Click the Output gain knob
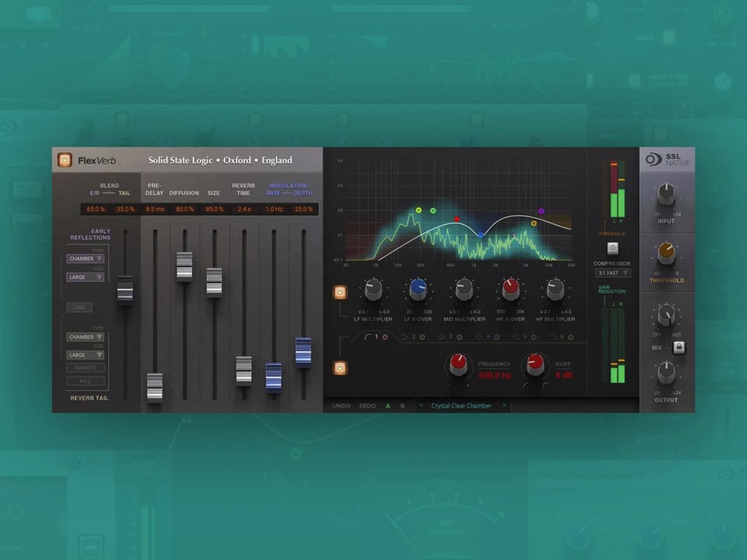 pyautogui.click(x=667, y=373)
